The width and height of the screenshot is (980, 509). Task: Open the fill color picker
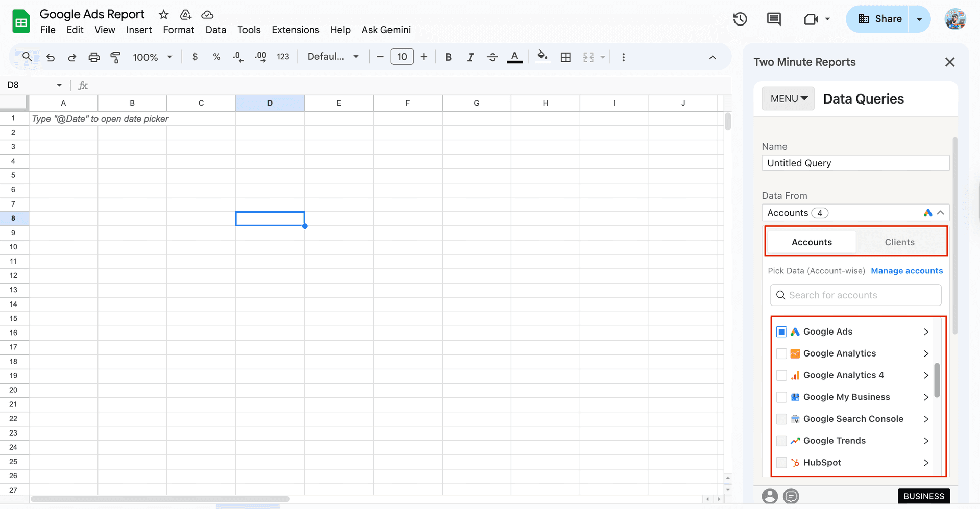(542, 57)
